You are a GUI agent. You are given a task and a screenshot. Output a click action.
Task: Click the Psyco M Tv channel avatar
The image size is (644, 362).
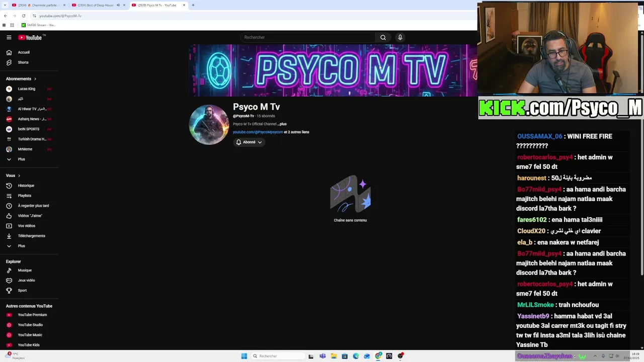[x=209, y=125]
